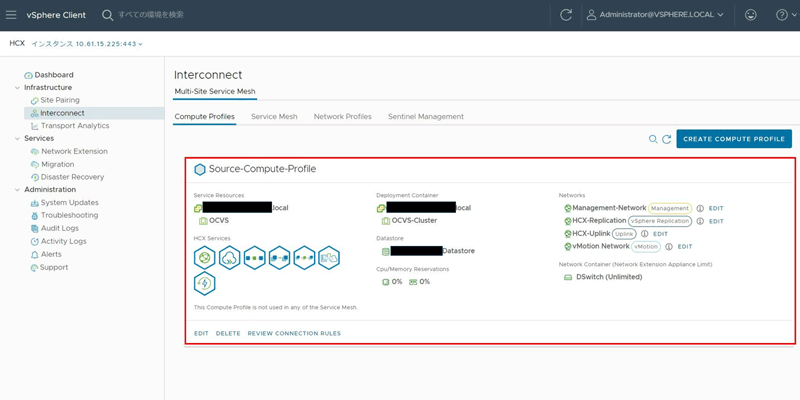Click the Source-Compute-Profile title
The width and height of the screenshot is (800, 400).
pyautogui.click(x=262, y=169)
